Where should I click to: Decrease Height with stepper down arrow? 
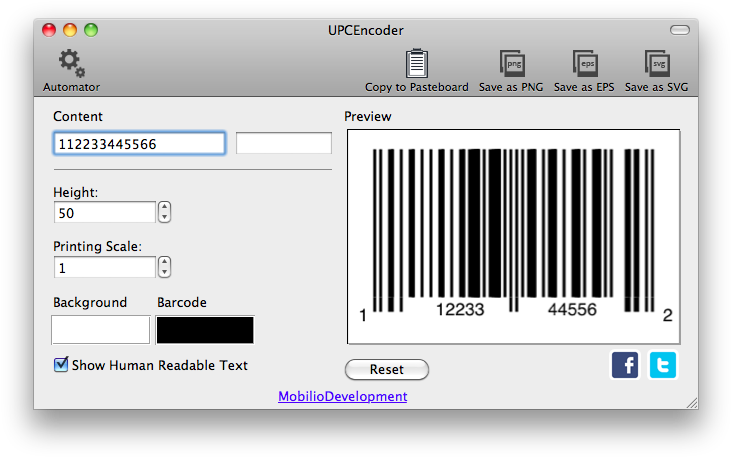pyautogui.click(x=164, y=217)
